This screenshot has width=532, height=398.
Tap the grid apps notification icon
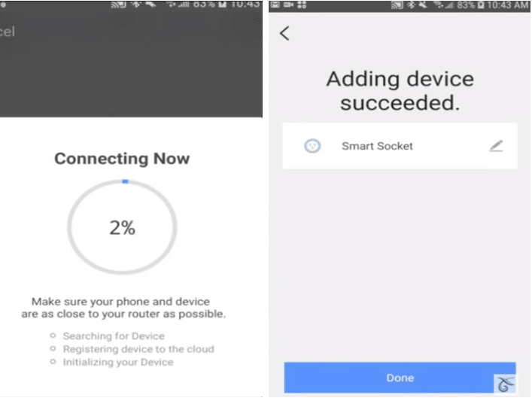(x=302, y=5)
